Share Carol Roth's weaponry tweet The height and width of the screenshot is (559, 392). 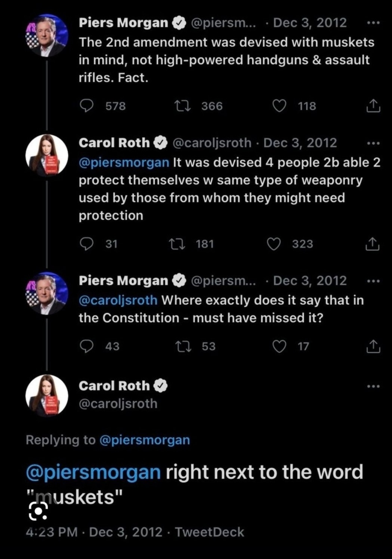point(372,244)
